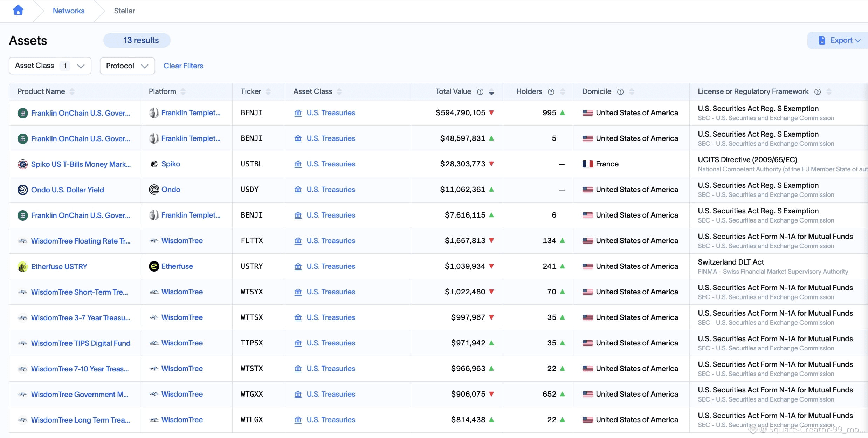Click the Holders column info icon
The image size is (868, 438).
[x=551, y=92]
